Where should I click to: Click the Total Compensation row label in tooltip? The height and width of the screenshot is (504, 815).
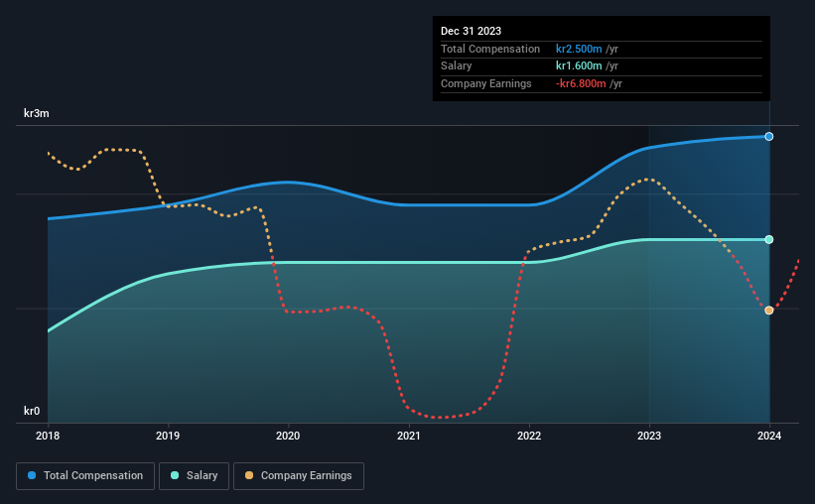pyautogui.click(x=490, y=49)
